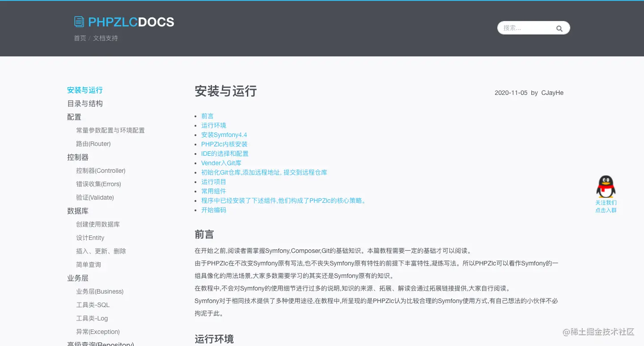Open the IDE的选择和配置 link

click(x=225, y=154)
